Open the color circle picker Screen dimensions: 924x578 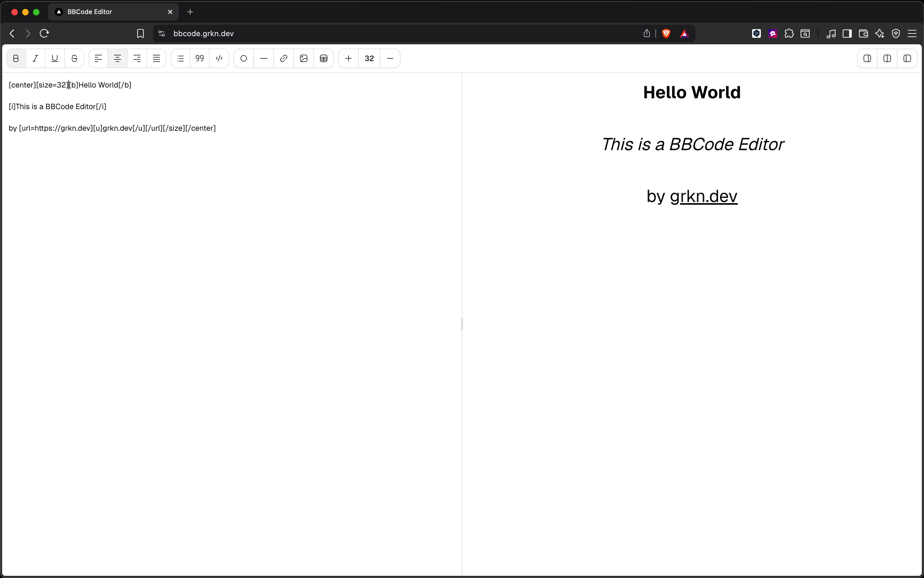coord(243,59)
